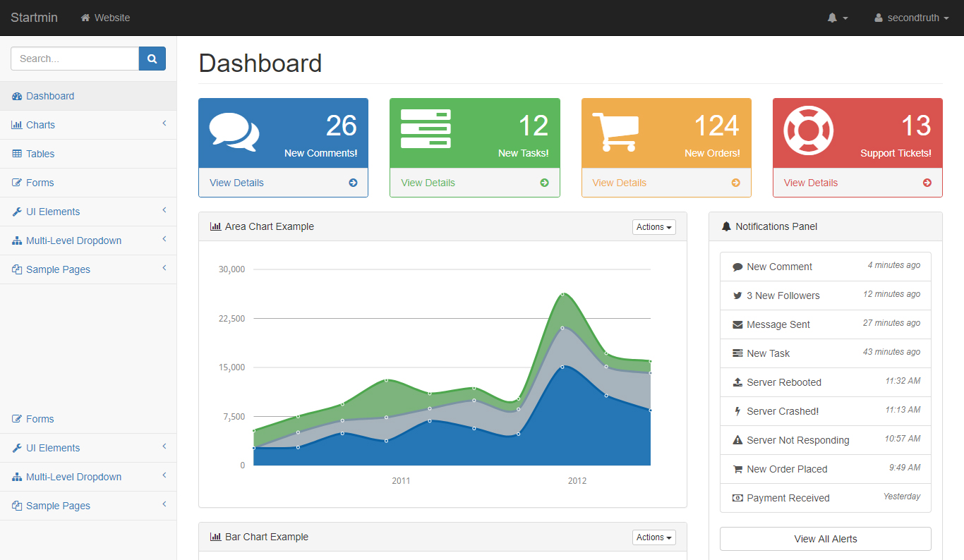964x560 pixels.
Task: Open the Tables sidebar item
Action: [88, 154]
